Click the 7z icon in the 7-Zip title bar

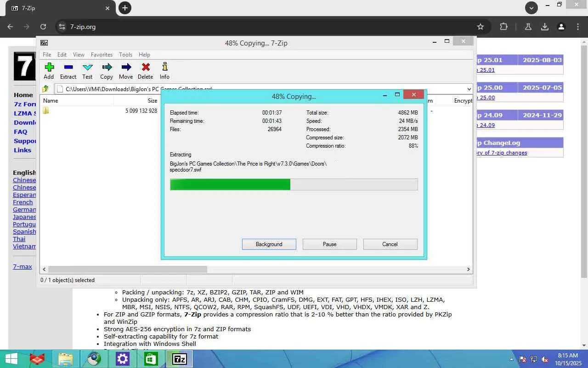(44, 43)
